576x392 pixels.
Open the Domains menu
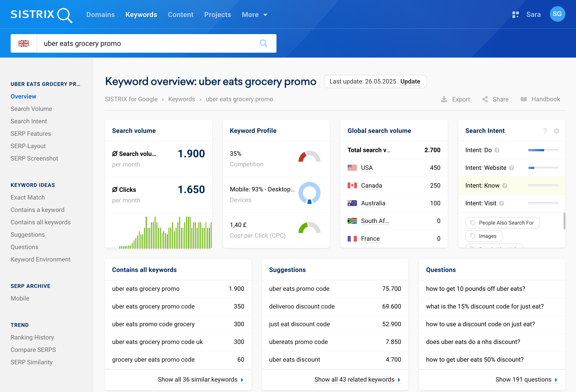pos(100,15)
